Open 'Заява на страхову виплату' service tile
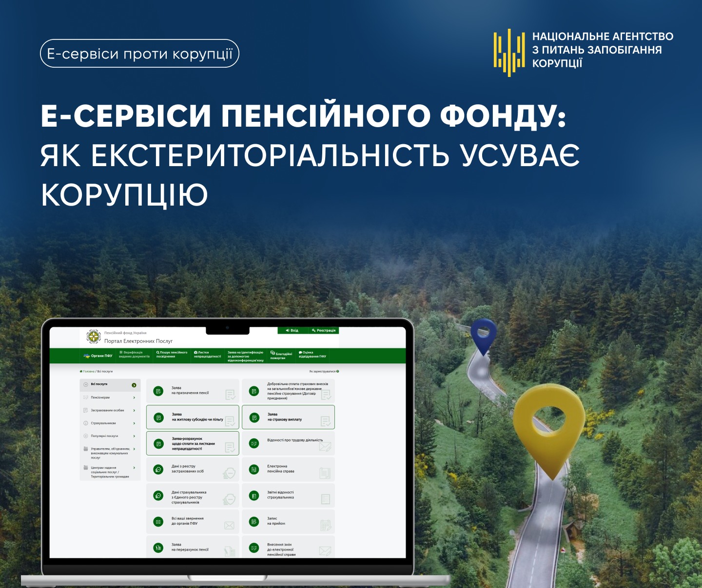 click(288, 417)
